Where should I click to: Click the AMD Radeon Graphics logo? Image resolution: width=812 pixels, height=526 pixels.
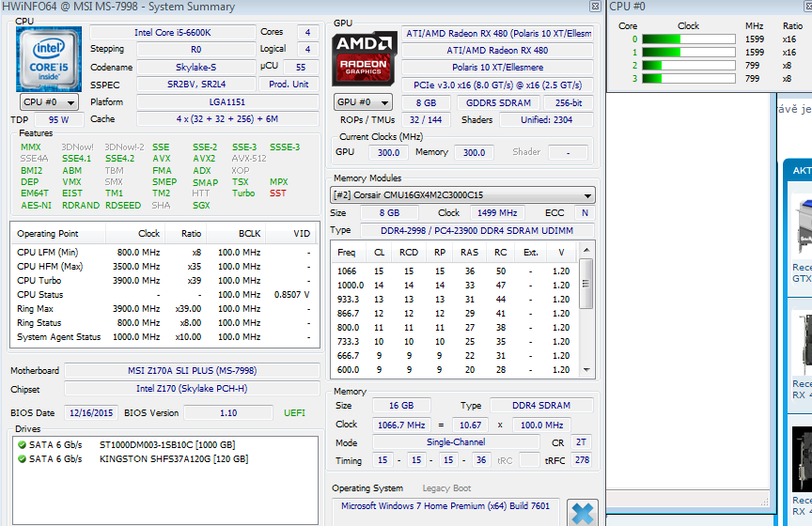point(364,59)
